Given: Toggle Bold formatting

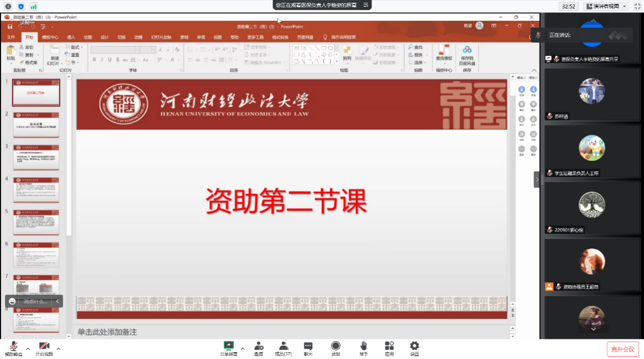Looking at the screenshot, I should pyautogui.click(x=94, y=60).
